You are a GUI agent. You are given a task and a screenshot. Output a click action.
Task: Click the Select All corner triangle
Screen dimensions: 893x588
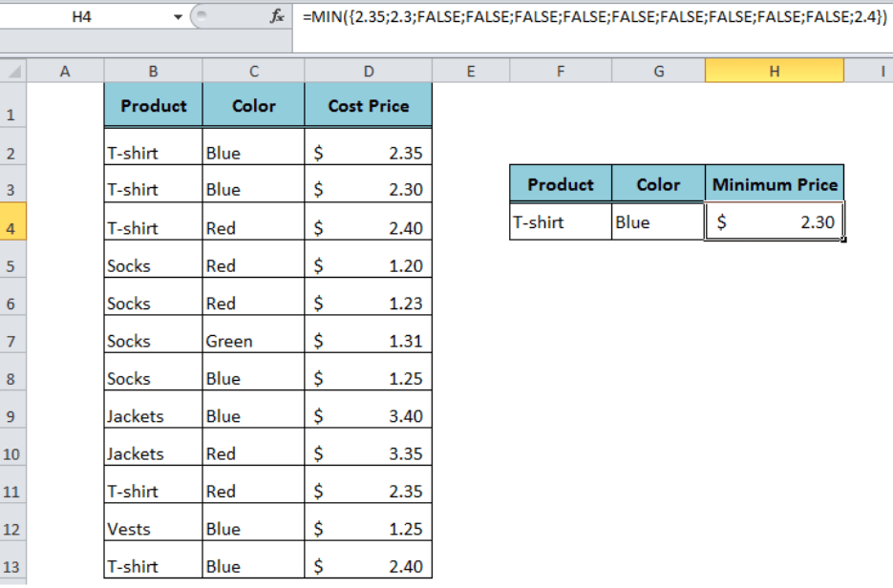pyautogui.click(x=13, y=72)
